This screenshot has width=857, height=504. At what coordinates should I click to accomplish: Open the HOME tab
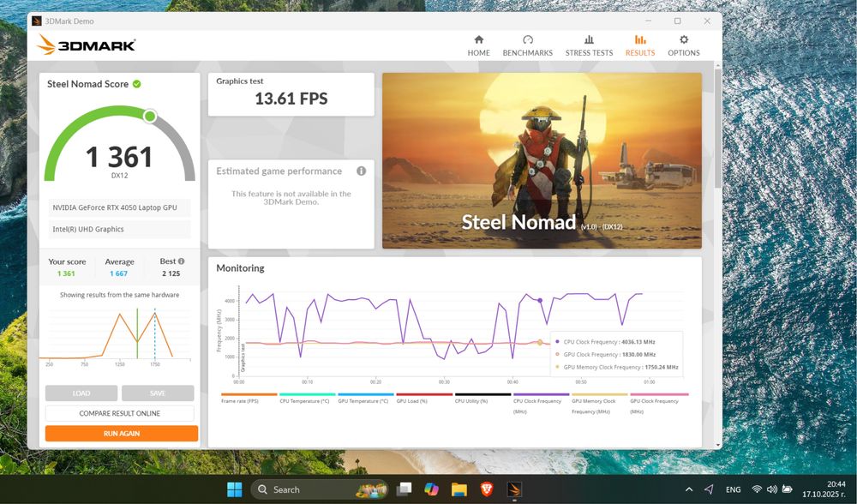click(x=478, y=46)
